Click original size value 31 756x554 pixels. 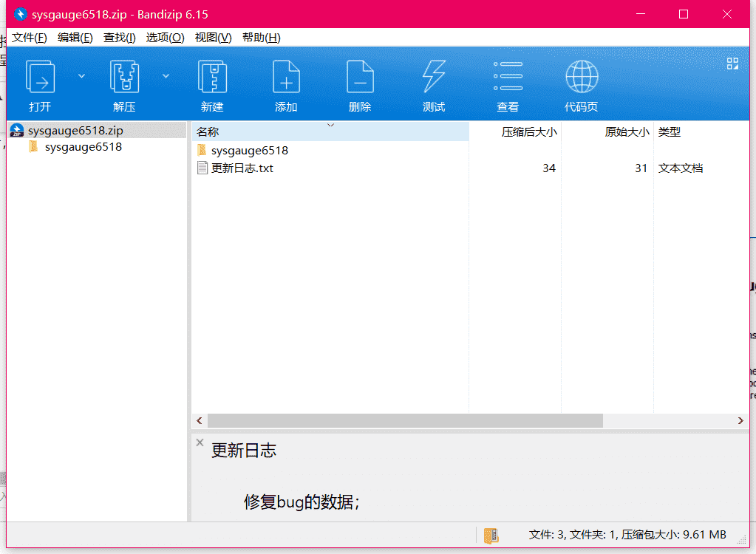[x=641, y=168]
